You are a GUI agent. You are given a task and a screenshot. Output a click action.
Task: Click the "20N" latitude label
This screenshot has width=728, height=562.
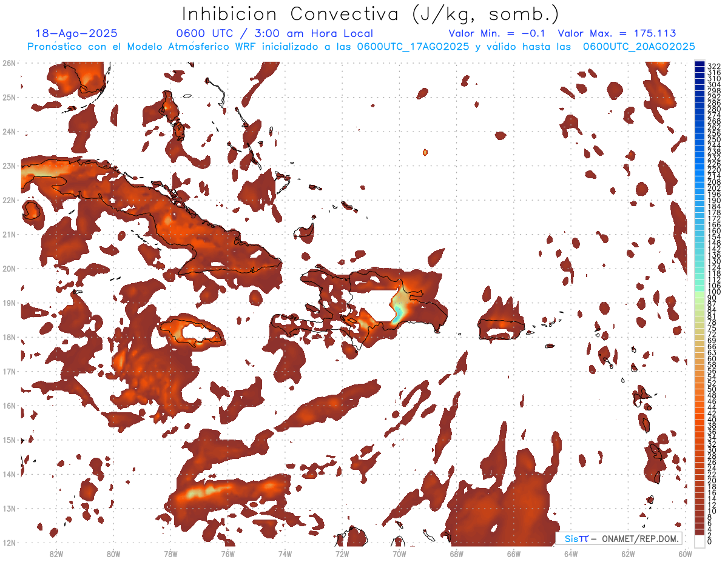[x=8, y=269]
